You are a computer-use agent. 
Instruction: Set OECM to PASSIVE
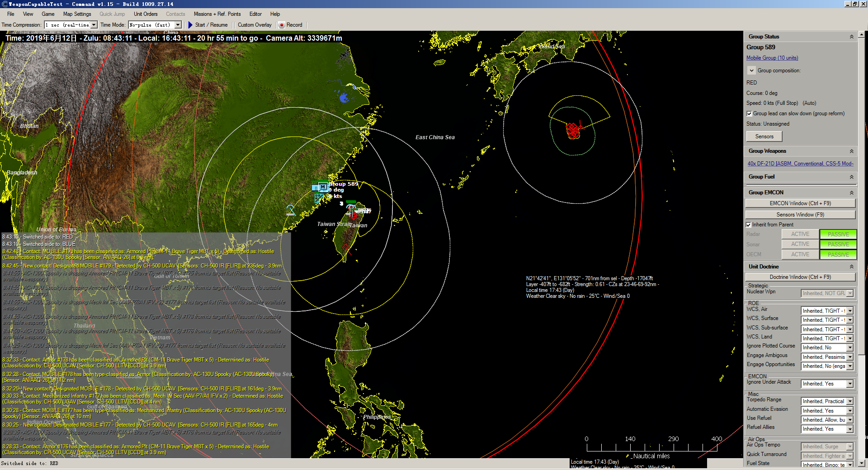[838, 254]
